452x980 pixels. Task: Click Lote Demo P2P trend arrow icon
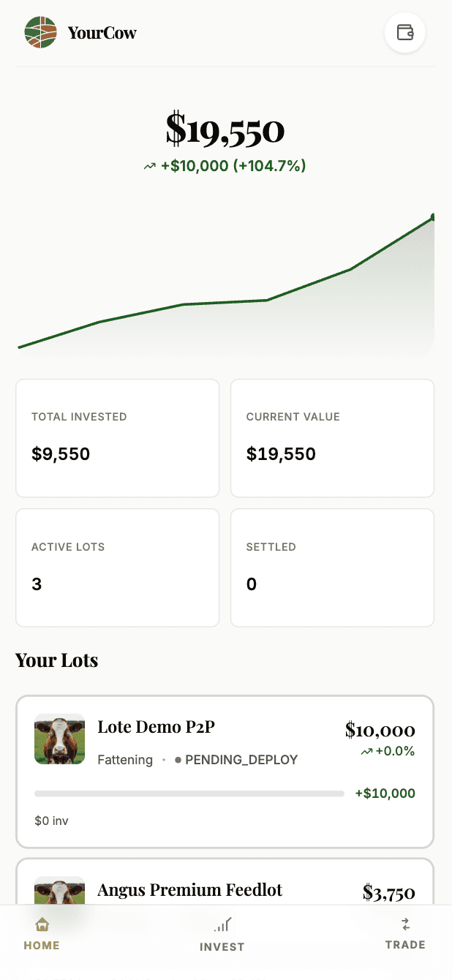point(366,752)
